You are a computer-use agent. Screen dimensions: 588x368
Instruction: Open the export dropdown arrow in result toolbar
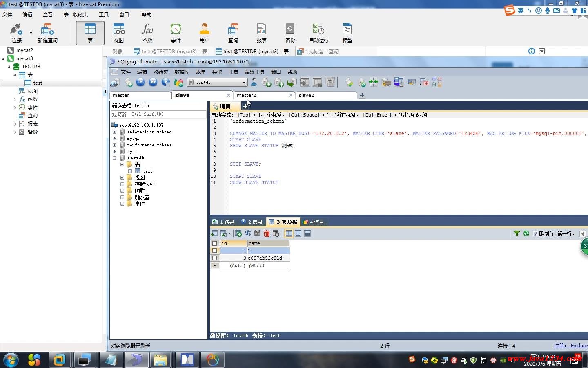click(229, 233)
